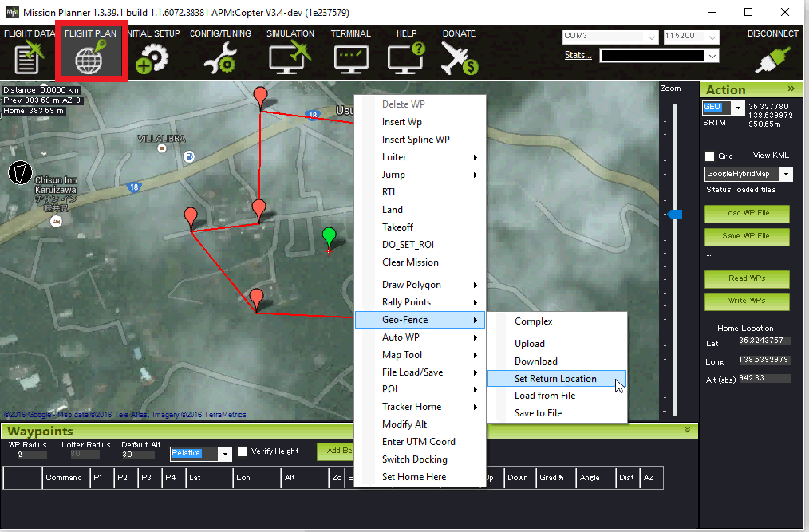Open Config/Tuning wrench icon
The image size is (809, 532).
click(x=220, y=59)
